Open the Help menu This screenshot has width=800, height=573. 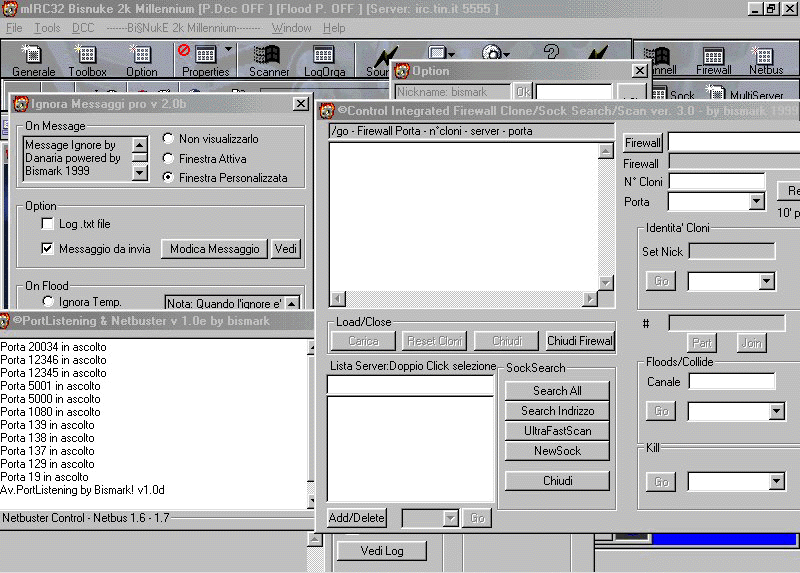pos(334,28)
